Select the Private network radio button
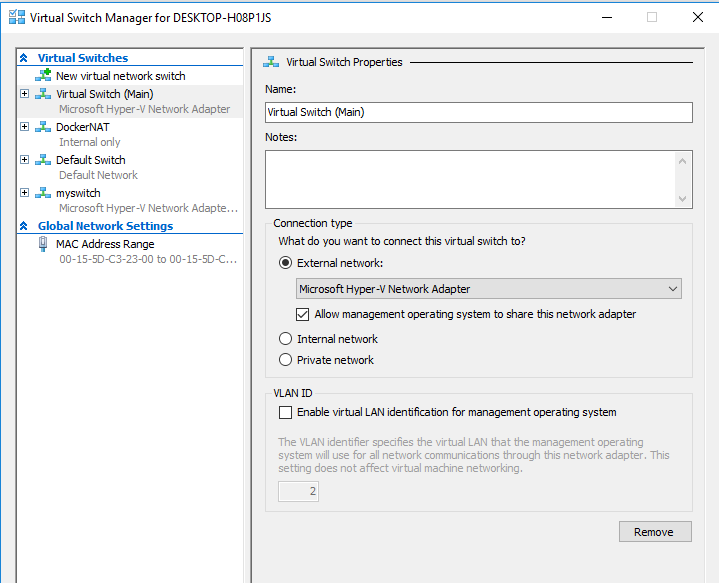The width and height of the screenshot is (719, 583). [285, 360]
